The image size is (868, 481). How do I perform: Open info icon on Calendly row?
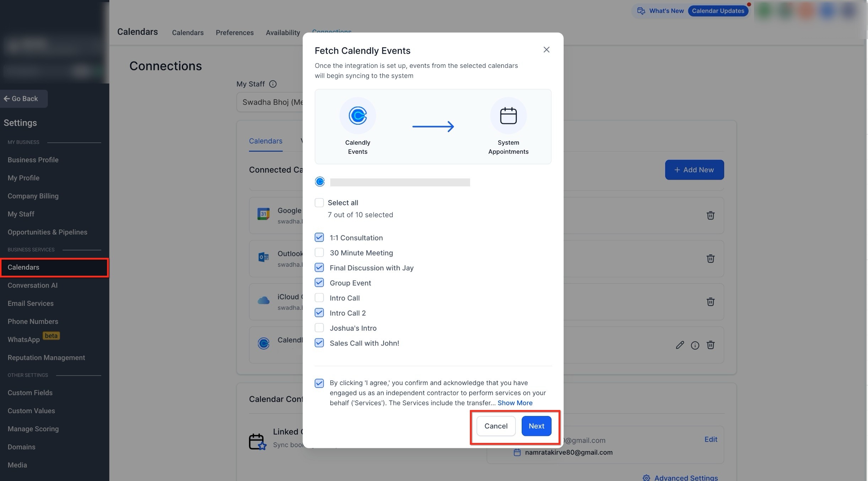tap(695, 345)
